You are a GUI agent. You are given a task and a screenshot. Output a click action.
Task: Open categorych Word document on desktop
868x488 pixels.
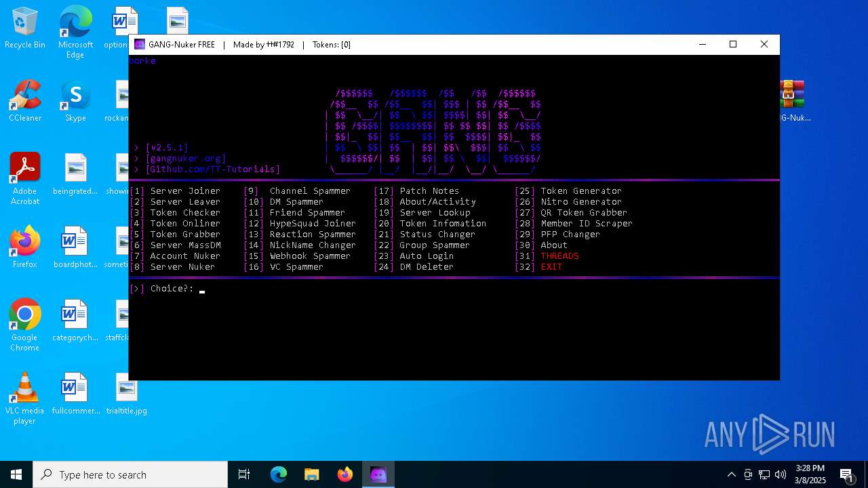[x=75, y=321]
